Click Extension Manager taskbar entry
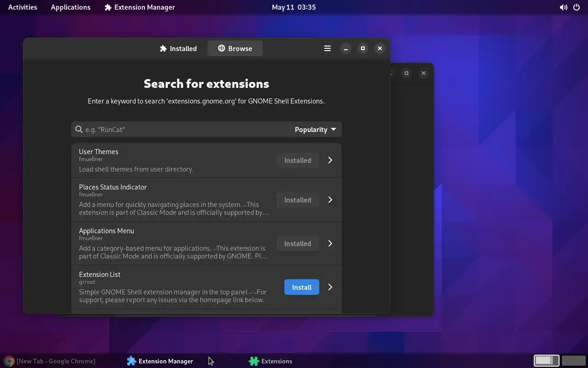 tap(160, 361)
